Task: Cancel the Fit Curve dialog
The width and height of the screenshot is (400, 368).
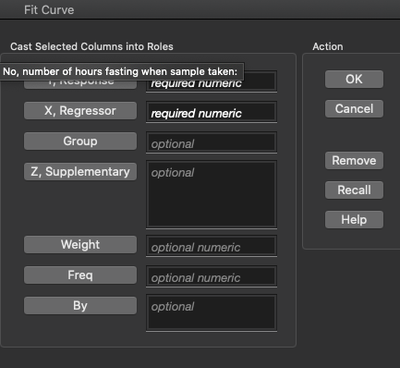Action: click(354, 109)
